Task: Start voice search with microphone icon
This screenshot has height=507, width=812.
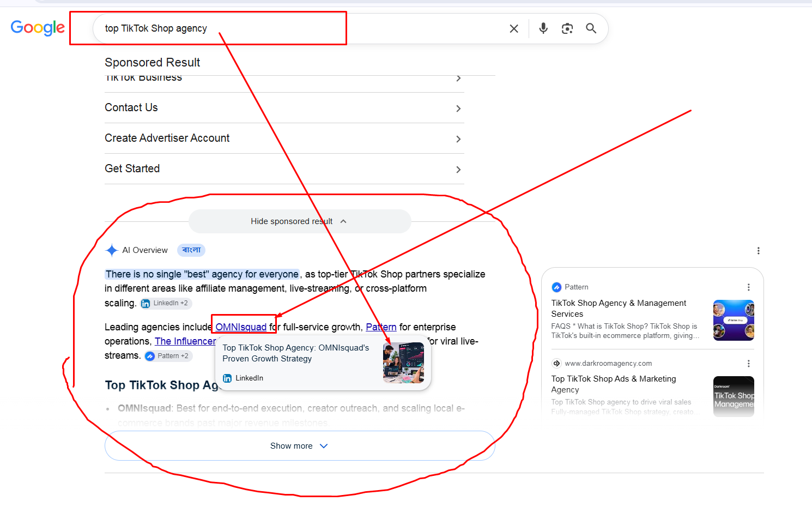Action: pyautogui.click(x=543, y=28)
